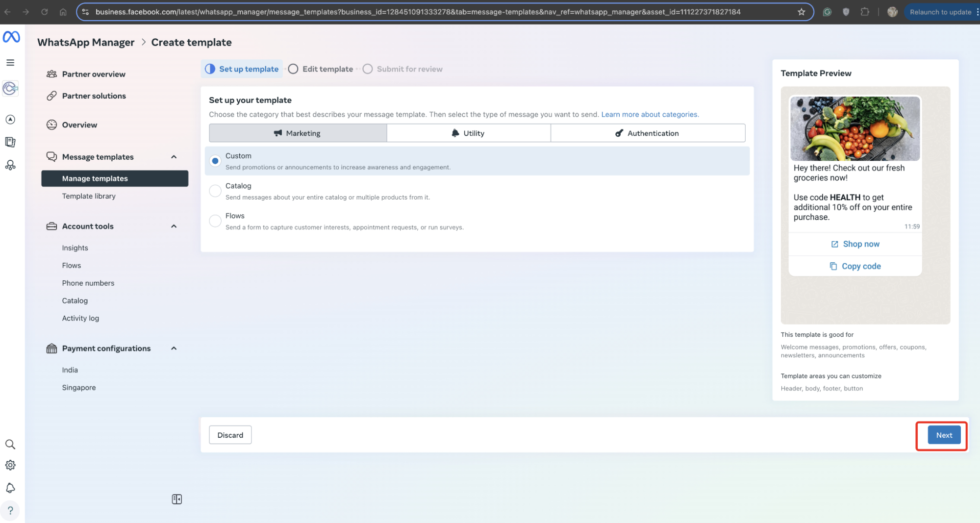Image resolution: width=980 pixels, height=523 pixels.
Task: Click the shield extension icon
Action: tap(846, 12)
